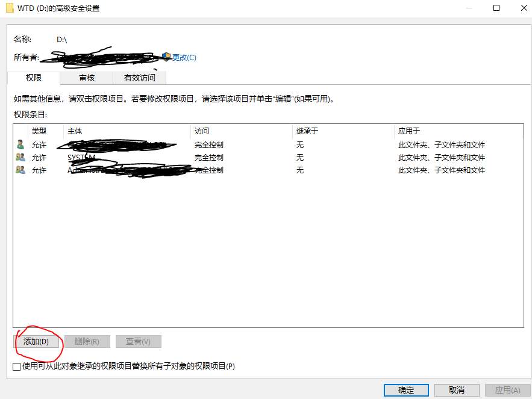Switch to the 权限 tab
Viewport: 532px width, 399px height.
[34, 78]
